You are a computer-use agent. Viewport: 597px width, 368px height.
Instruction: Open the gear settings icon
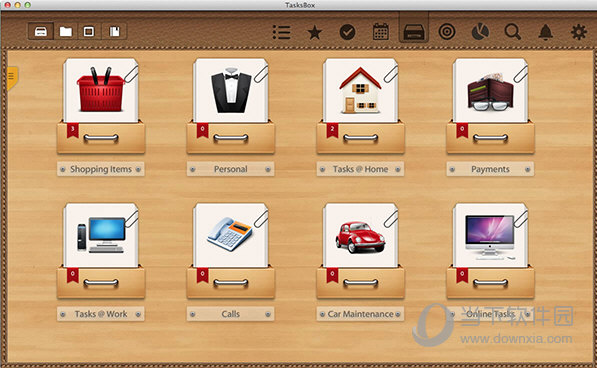(x=579, y=32)
